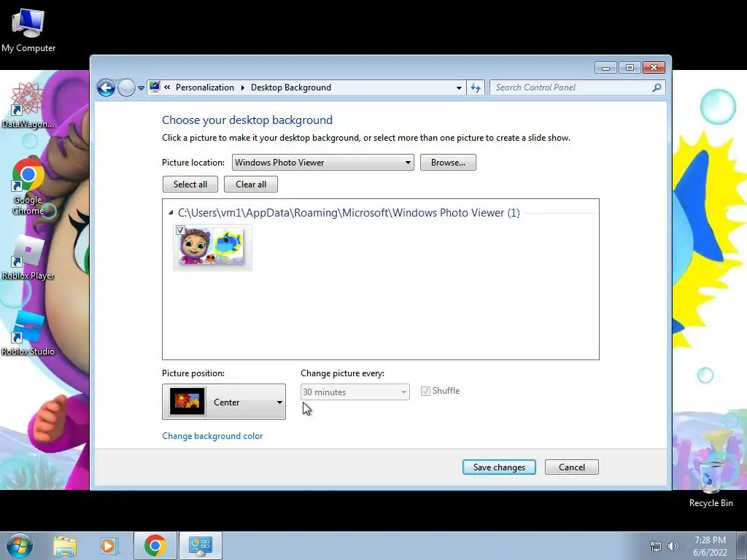Click the forward navigation arrow

126,87
